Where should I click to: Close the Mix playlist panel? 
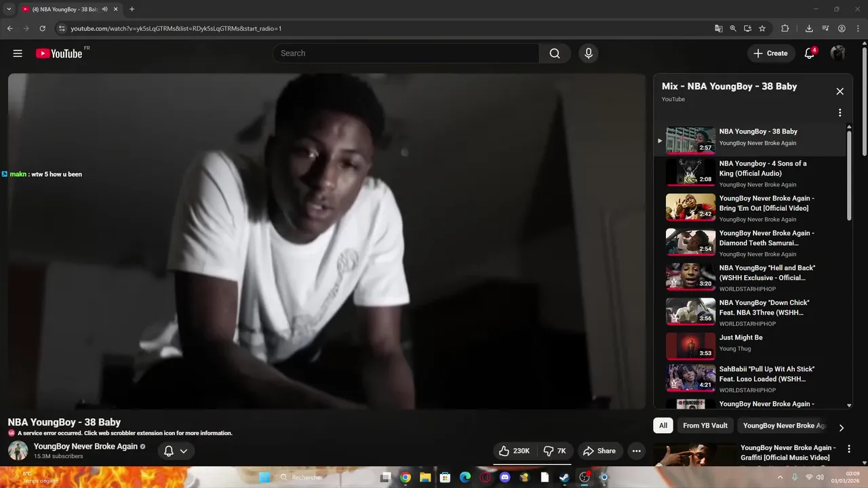[x=840, y=91]
